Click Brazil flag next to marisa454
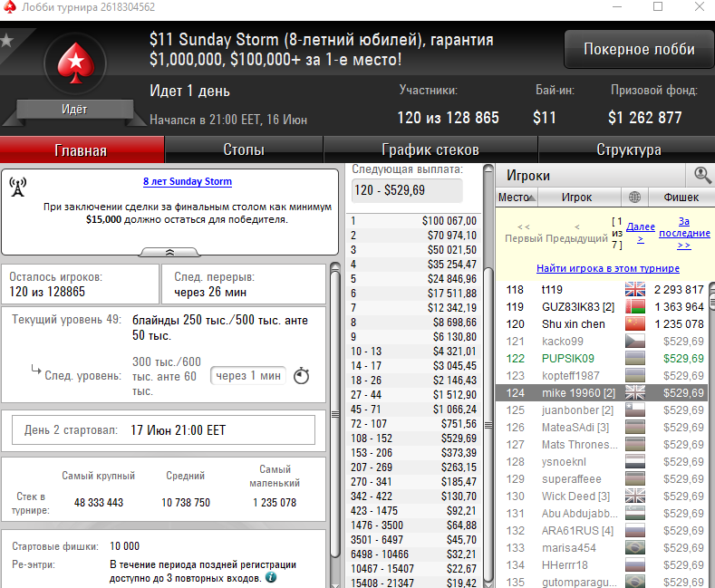Viewport: 715px width, 588px height. coord(634,548)
